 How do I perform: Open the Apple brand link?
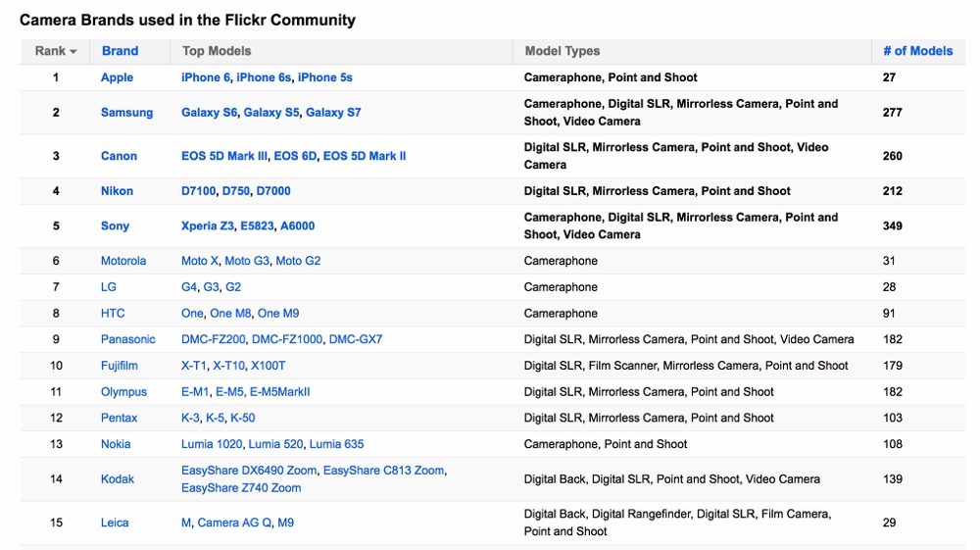117,77
